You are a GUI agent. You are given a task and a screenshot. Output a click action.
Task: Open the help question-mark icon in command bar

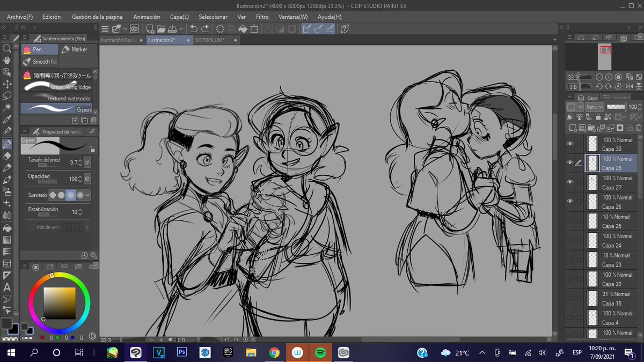(x=345, y=29)
